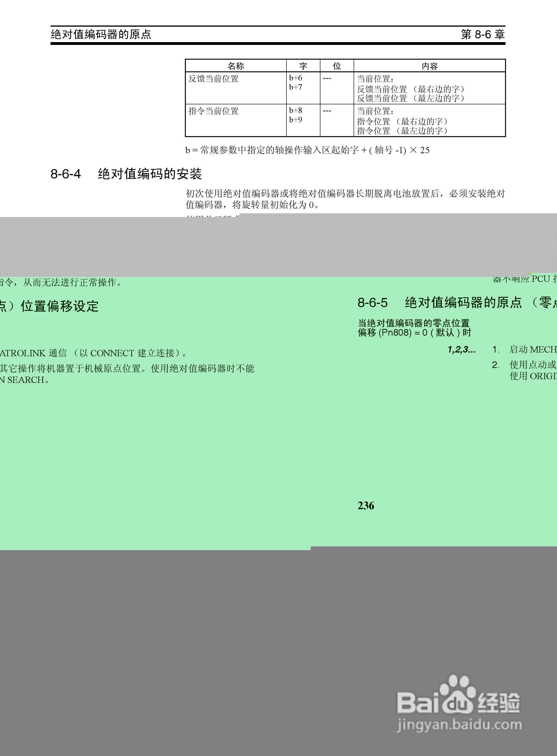Click the 名称 table column header
This screenshot has width=557, height=756.
tap(236, 66)
